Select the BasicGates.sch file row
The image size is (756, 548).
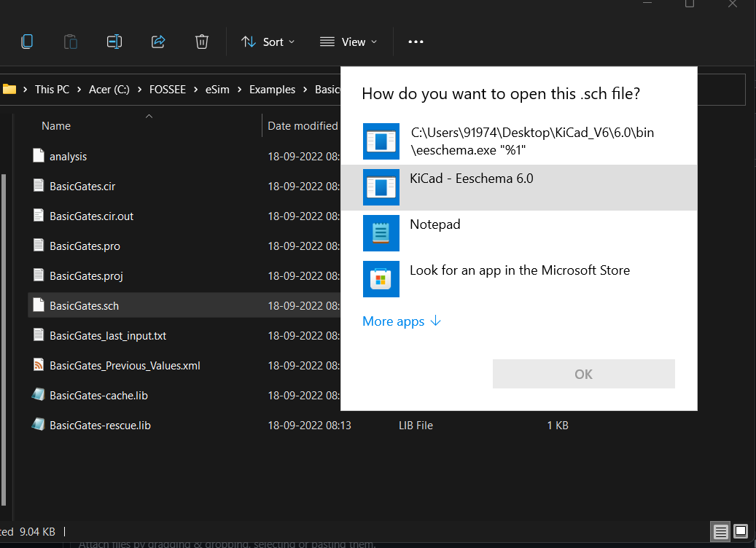click(184, 305)
